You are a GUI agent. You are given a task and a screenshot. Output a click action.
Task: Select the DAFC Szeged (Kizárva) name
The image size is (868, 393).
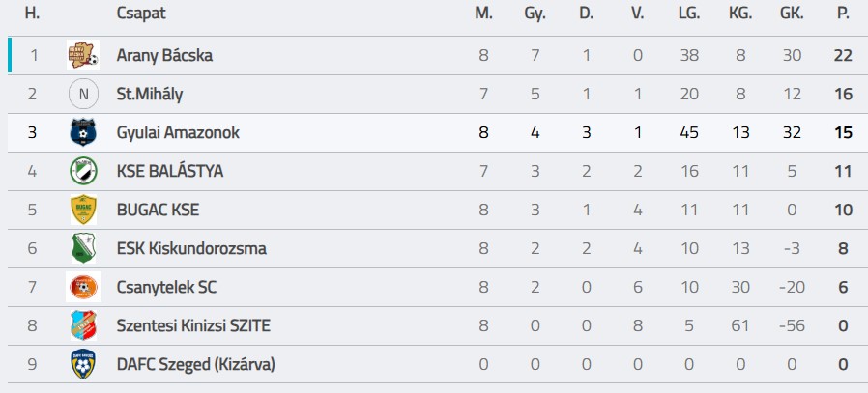(x=195, y=364)
